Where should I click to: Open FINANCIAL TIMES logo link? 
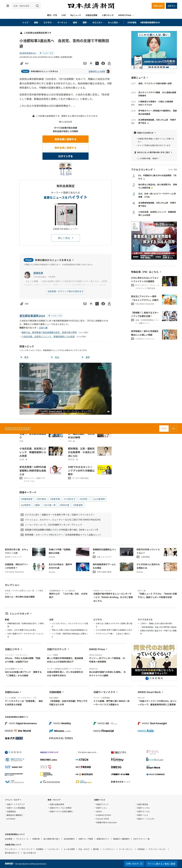click(x=61, y=738)
